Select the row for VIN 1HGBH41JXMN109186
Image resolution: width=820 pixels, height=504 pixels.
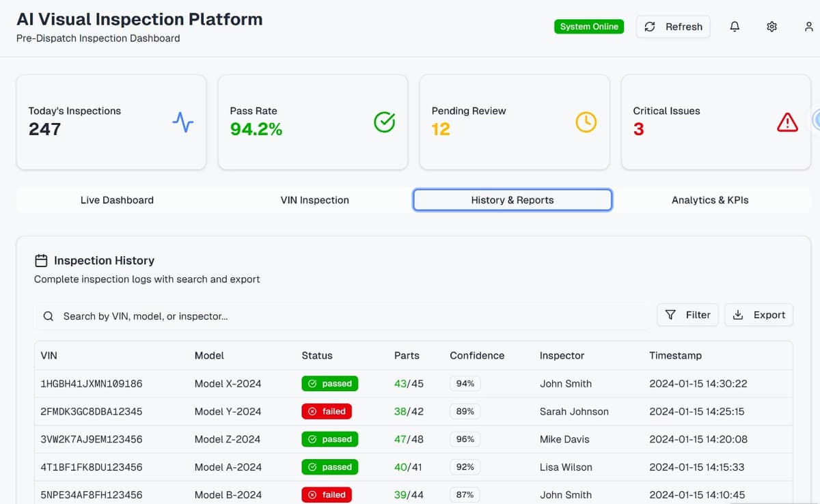coord(92,384)
